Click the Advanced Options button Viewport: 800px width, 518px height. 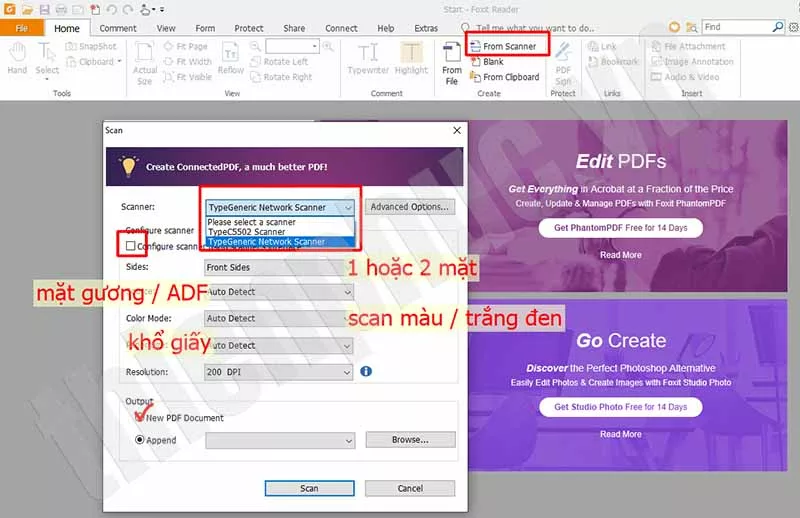point(410,207)
